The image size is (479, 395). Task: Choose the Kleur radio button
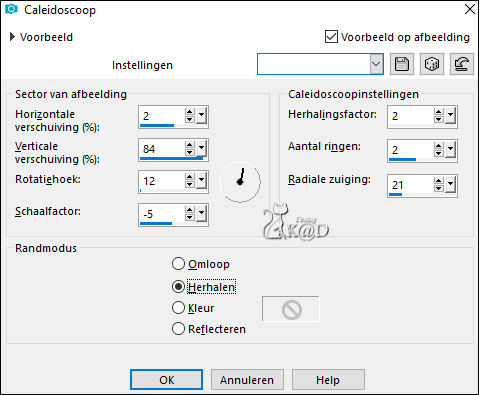click(178, 307)
